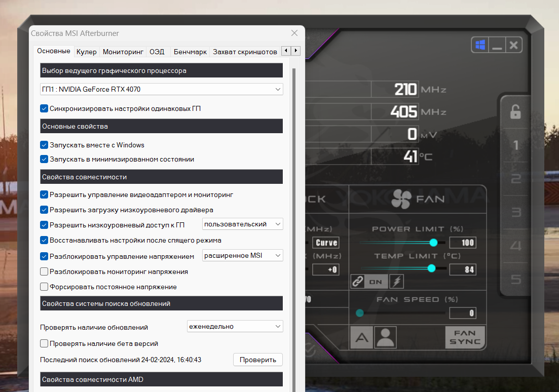Open the пользовательский access mode dropdown
Screen dimensions: 559x392
point(242,224)
